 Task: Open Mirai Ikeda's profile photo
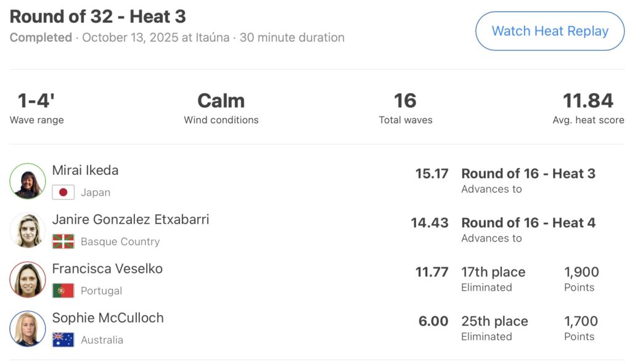28,181
